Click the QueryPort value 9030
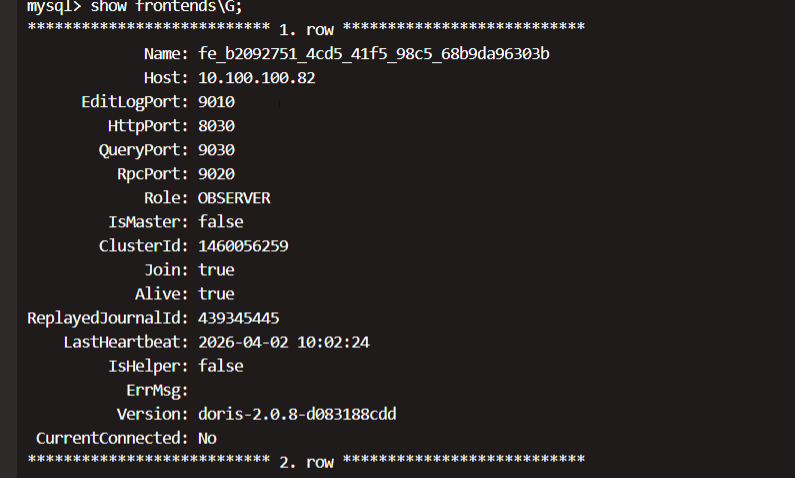Screen dimensions: 795x478 pyautogui.click(x=216, y=150)
